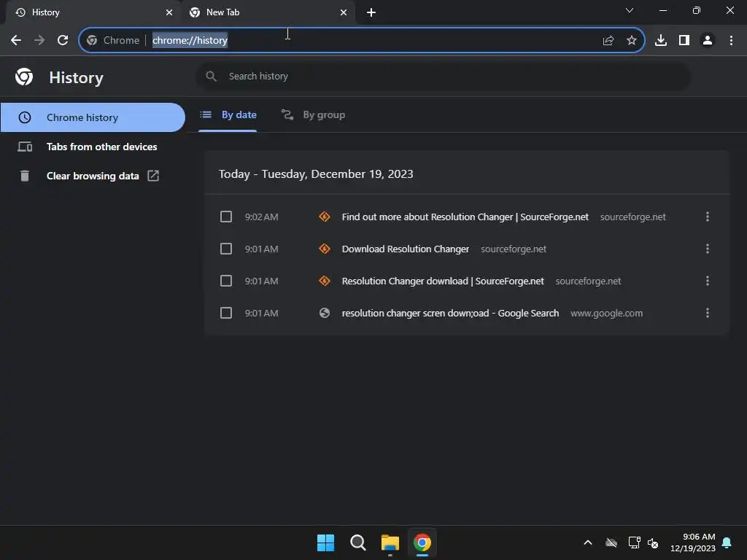
Task: Open a new tab with plus button
Action: (371, 12)
